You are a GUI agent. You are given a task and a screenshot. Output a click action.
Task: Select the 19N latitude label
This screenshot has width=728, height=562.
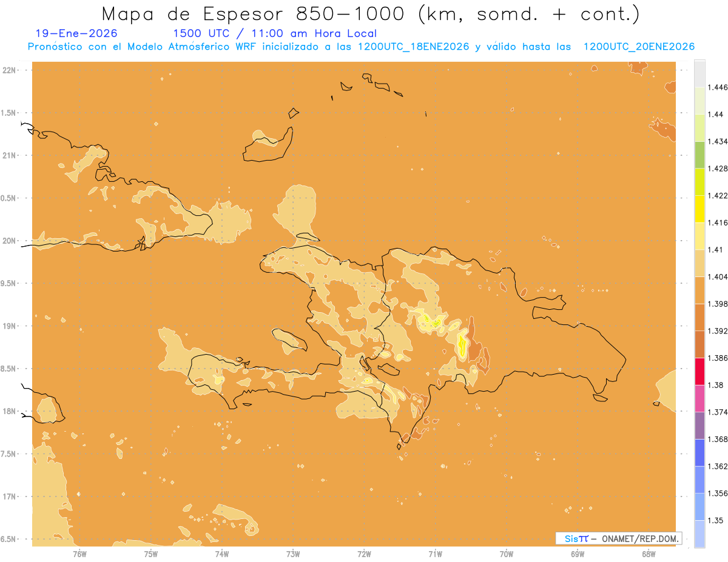pos(10,326)
